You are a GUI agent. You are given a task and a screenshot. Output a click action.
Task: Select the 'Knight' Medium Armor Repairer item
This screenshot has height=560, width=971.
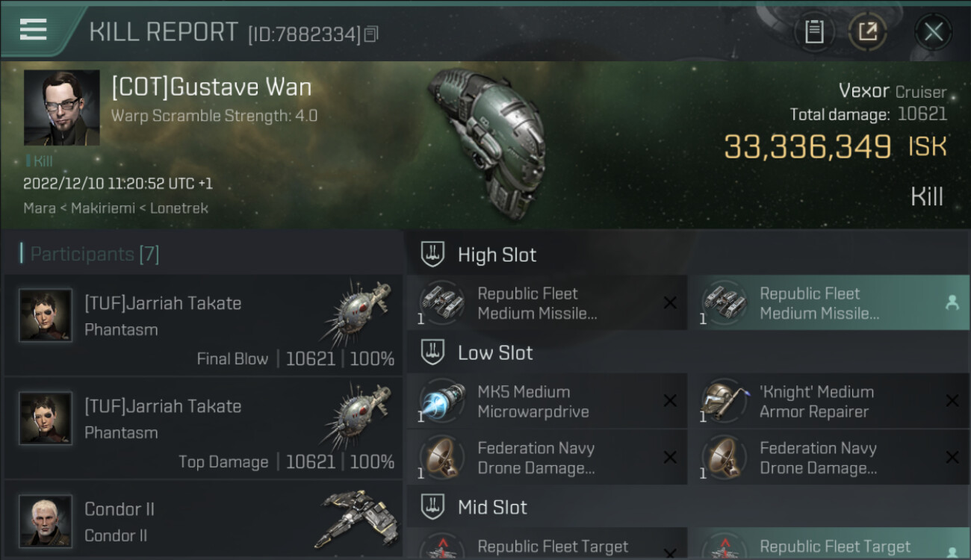[829, 401]
